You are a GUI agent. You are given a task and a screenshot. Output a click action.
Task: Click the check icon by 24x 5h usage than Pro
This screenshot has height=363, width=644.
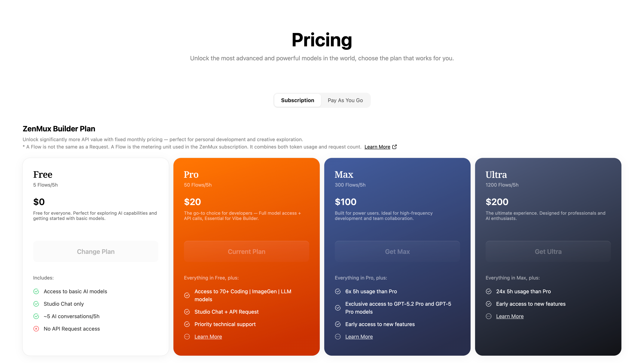[x=488, y=291]
